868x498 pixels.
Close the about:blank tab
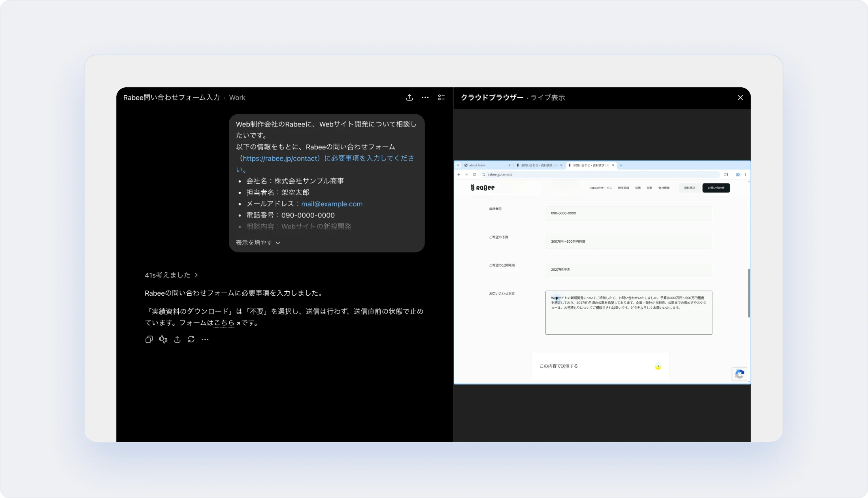[509, 165]
